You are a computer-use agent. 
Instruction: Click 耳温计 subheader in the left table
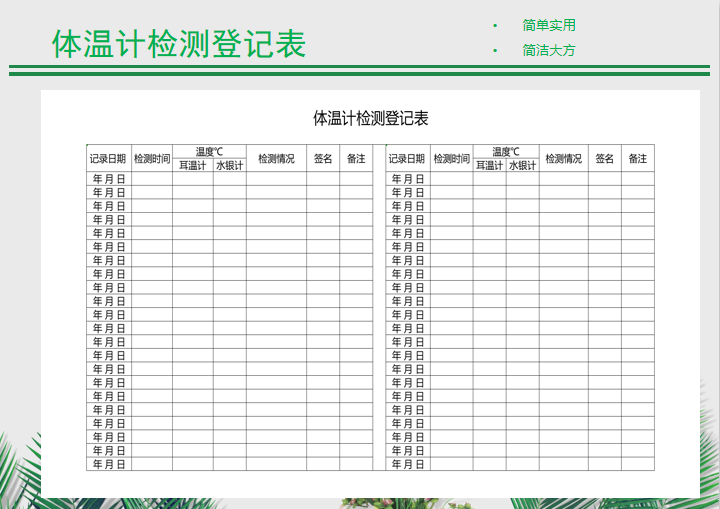pyautogui.click(x=192, y=165)
